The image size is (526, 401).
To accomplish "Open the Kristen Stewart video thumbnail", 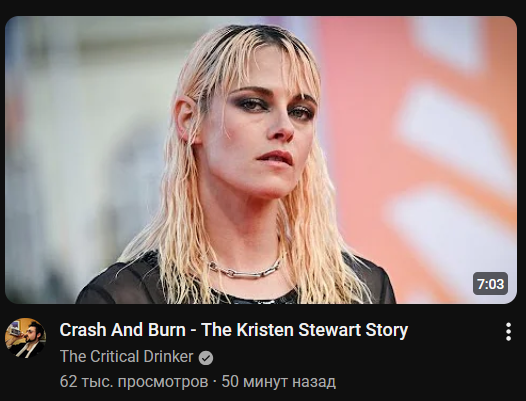I will [x=261, y=160].
